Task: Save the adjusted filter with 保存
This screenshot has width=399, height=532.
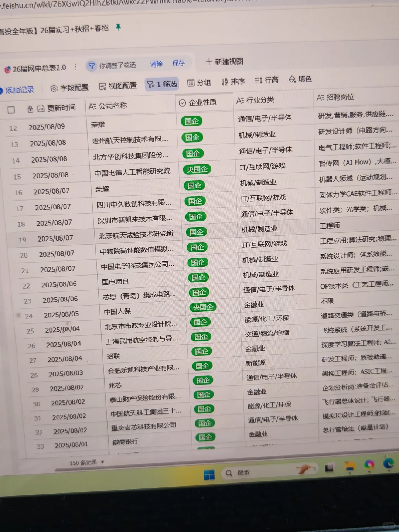Action: point(178,63)
